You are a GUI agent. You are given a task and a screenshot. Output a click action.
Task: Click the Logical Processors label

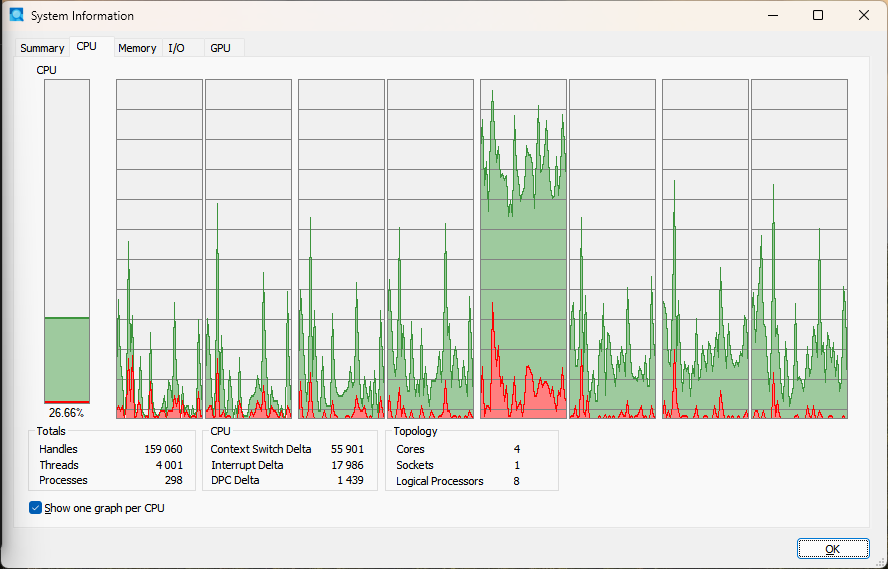point(439,481)
